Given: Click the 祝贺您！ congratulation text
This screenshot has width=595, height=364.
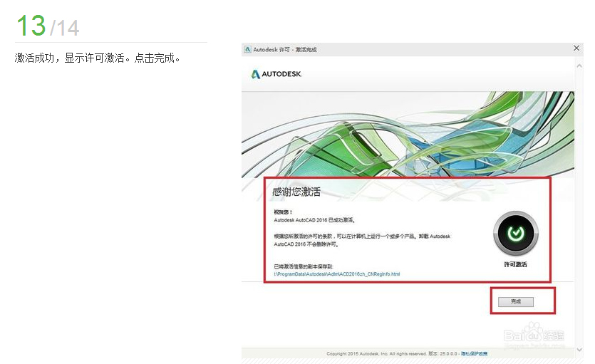Looking at the screenshot, I should (x=283, y=212).
